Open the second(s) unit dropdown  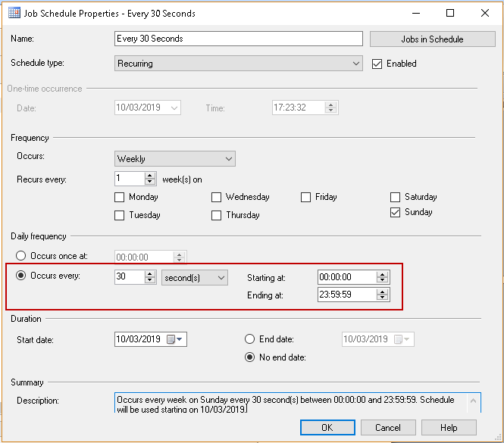(x=221, y=278)
